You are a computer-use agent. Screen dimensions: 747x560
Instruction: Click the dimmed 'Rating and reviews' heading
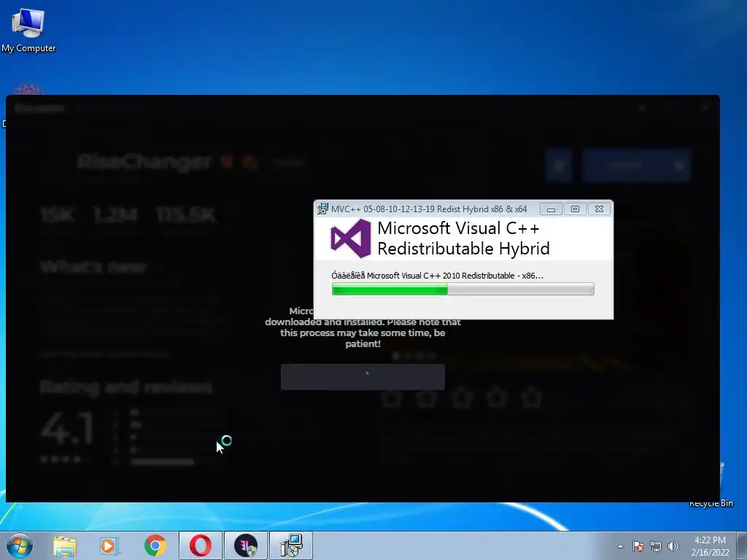(126, 387)
